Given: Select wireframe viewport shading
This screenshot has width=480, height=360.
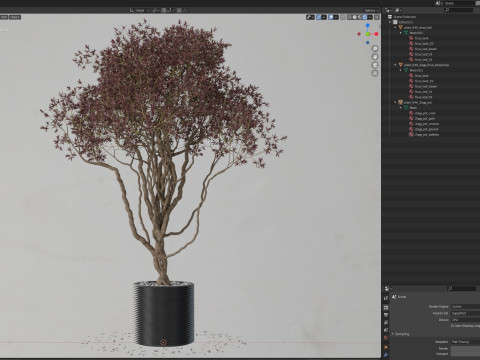Looking at the screenshot, I should [350, 17].
